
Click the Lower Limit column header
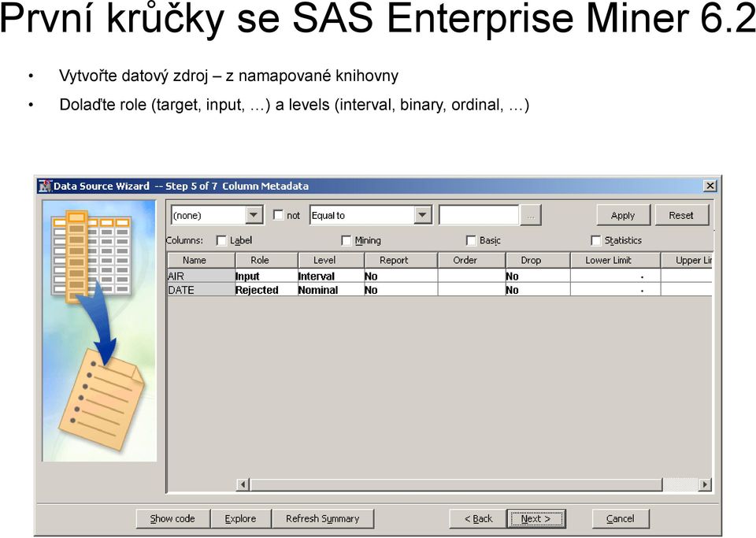pyautogui.click(x=615, y=260)
